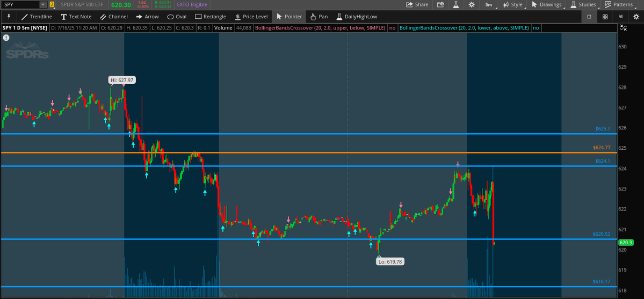644x299 pixels.
Task: Open the flask quick study icon
Action: click(455, 4)
